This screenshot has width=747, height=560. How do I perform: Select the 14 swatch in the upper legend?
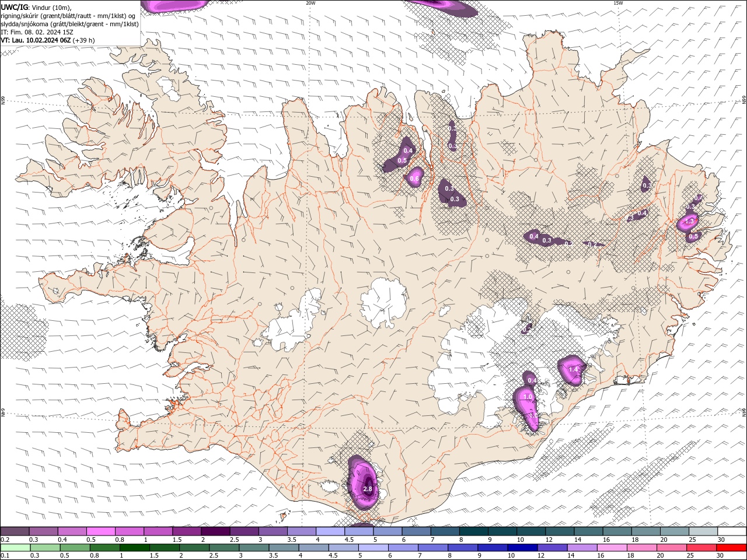click(588, 531)
